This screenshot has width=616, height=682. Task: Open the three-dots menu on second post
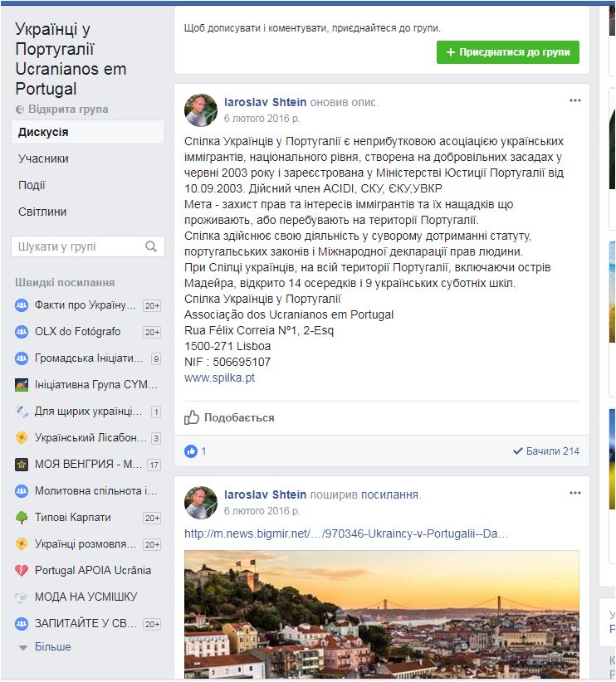(x=575, y=493)
